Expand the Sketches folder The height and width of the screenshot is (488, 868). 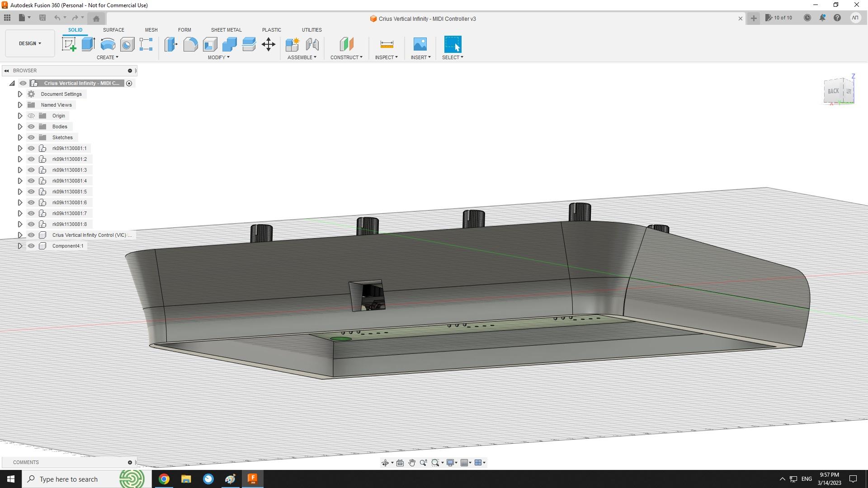pyautogui.click(x=20, y=137)
